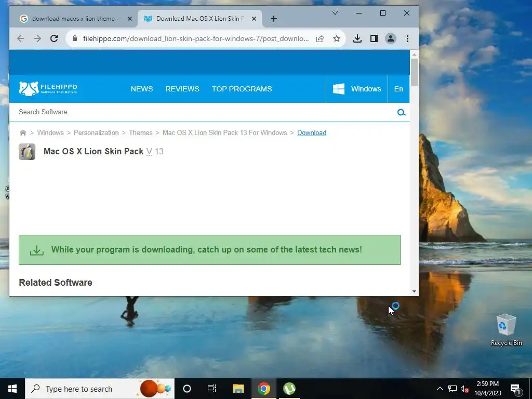Click the muted volume tray icon
The width and height of the screenshot is (532, 399).
tap(464, 389)
